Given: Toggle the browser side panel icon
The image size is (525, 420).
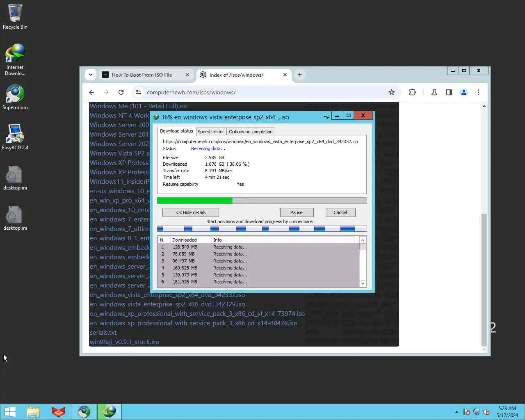Looking at the screenshot, I should (x=449, y=92).
